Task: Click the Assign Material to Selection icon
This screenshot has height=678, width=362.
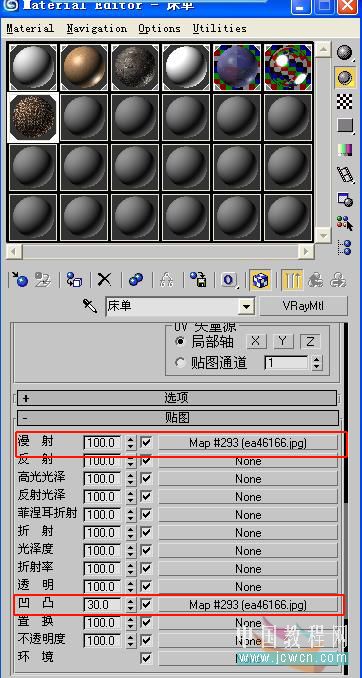Action: point(74,280)
